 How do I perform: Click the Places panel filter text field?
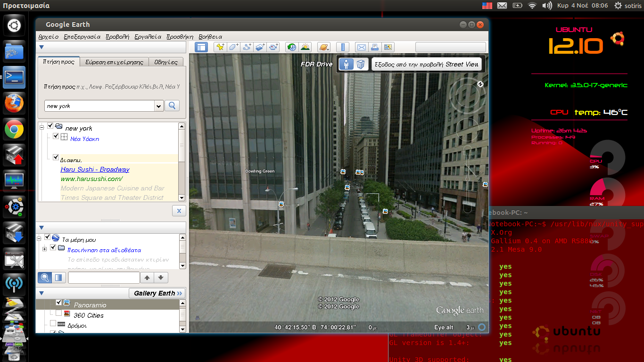pos(104,278)
